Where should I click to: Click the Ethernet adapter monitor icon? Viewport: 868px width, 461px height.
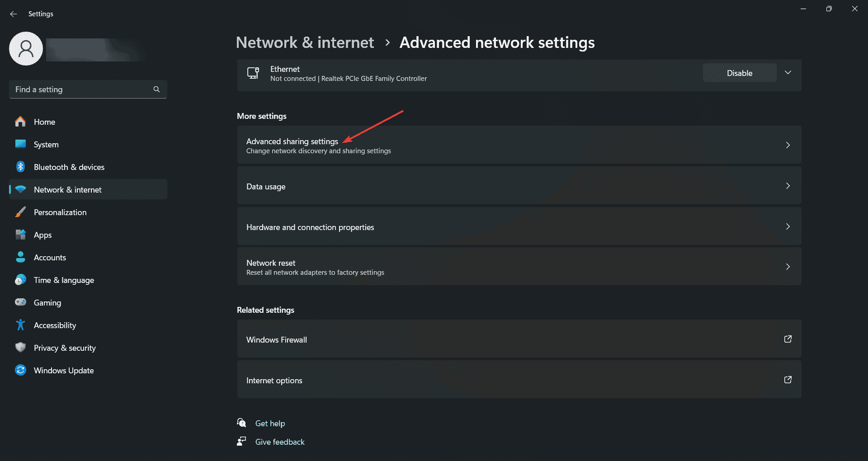[253, 73]
